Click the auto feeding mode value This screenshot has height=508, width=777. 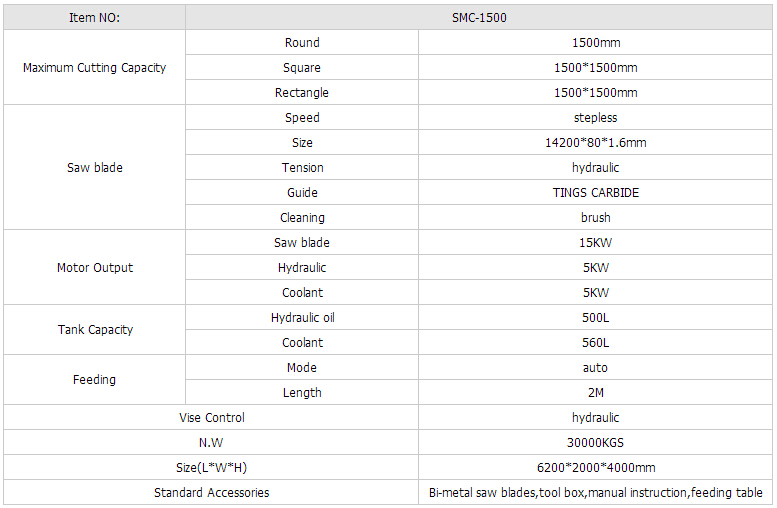point(595,368)
